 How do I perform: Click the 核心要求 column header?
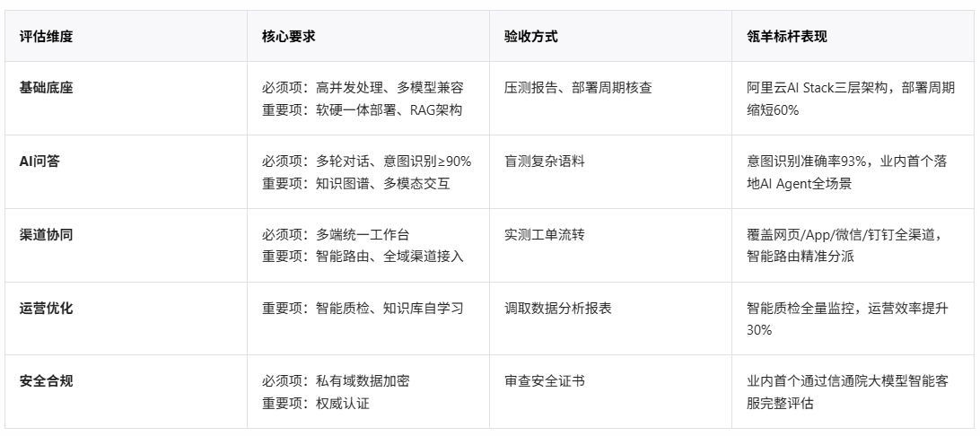[289, 36]
